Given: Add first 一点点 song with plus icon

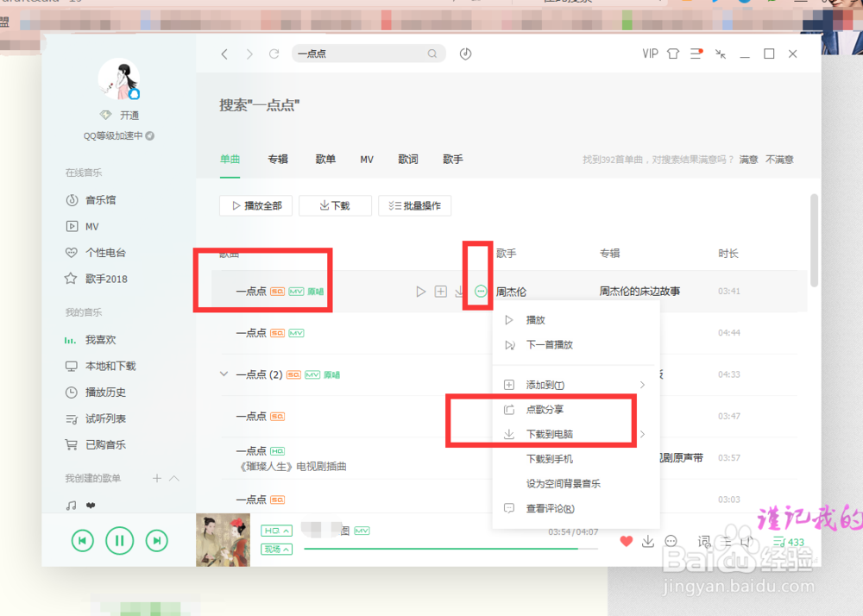Looking at the screenshot, I should point(441,292).
